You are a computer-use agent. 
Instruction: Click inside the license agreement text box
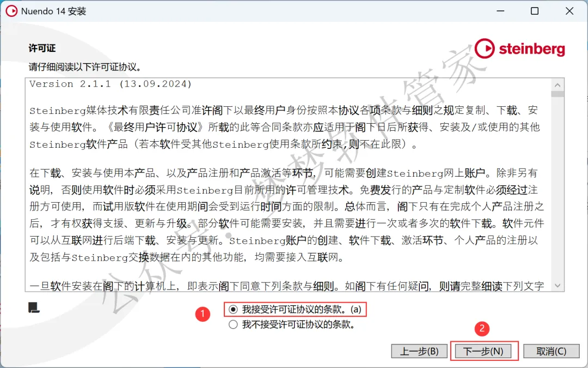288,185
